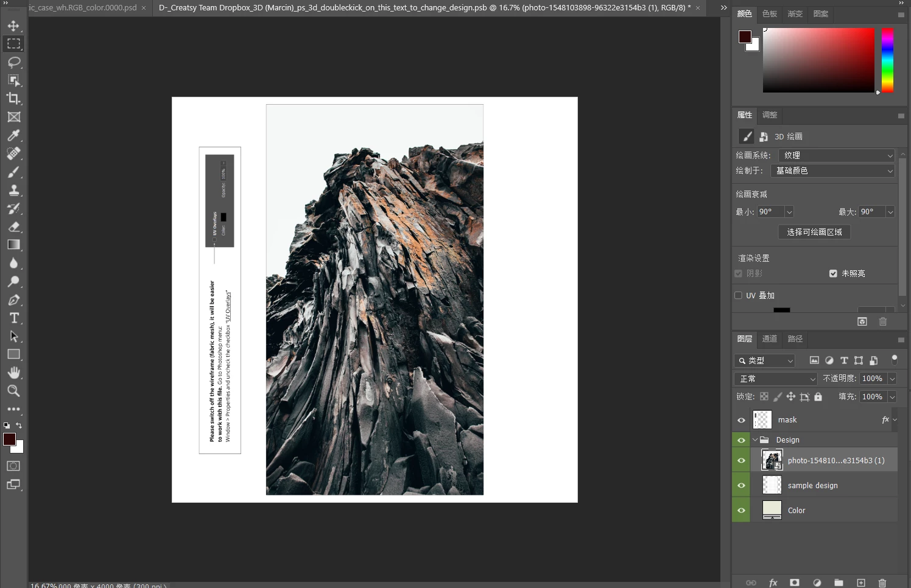Switch to the 色板 tab
The width and height of the screenshot is (911, 588).
[x=770, y=13]
